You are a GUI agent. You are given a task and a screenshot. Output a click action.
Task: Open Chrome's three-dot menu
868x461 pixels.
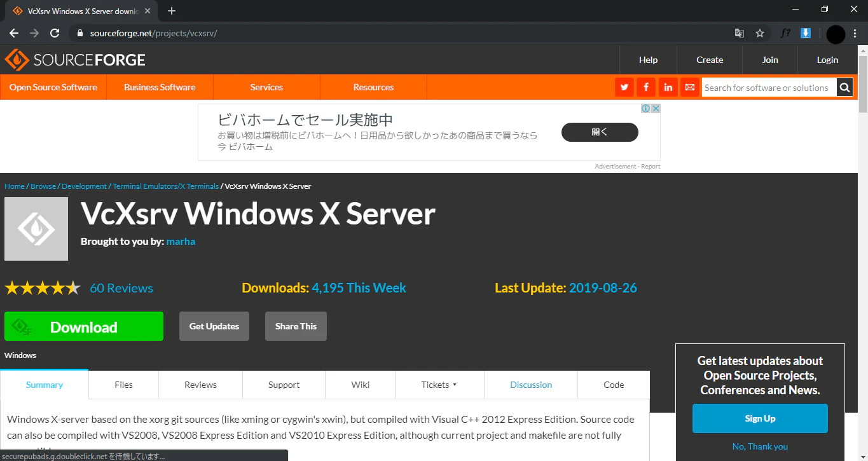tap(855, 33)
